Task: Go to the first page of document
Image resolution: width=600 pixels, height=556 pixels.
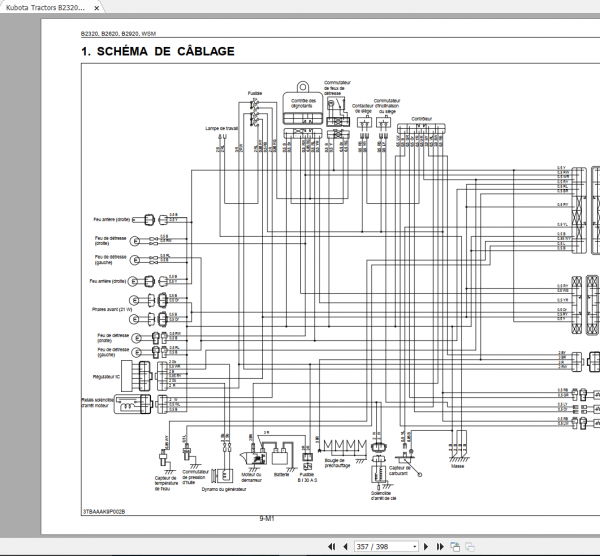Action: pos(332,546)
